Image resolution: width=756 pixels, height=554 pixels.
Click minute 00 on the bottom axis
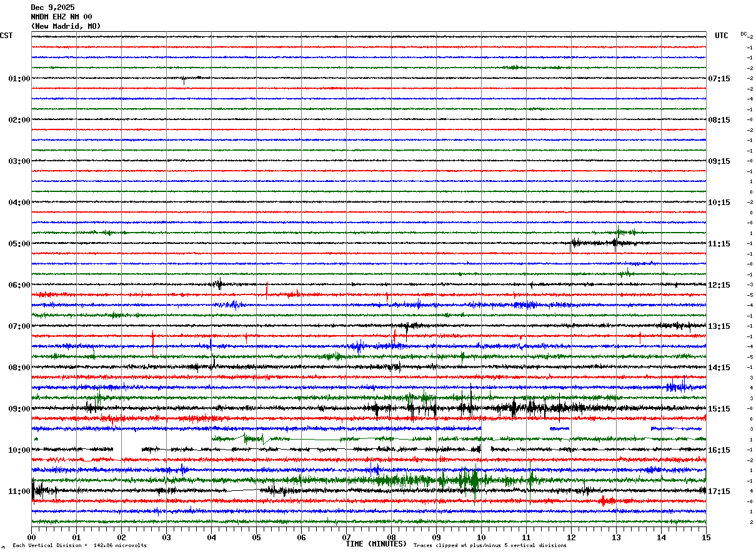(31, 537)
